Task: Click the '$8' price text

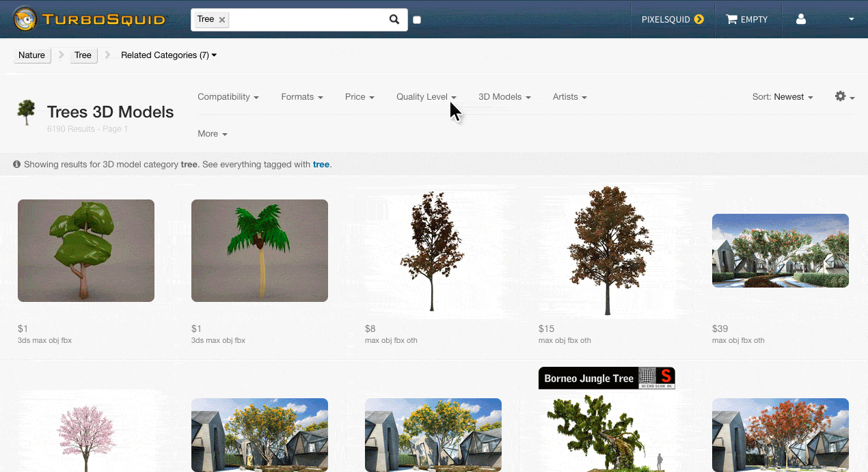Action: [370, 329]
